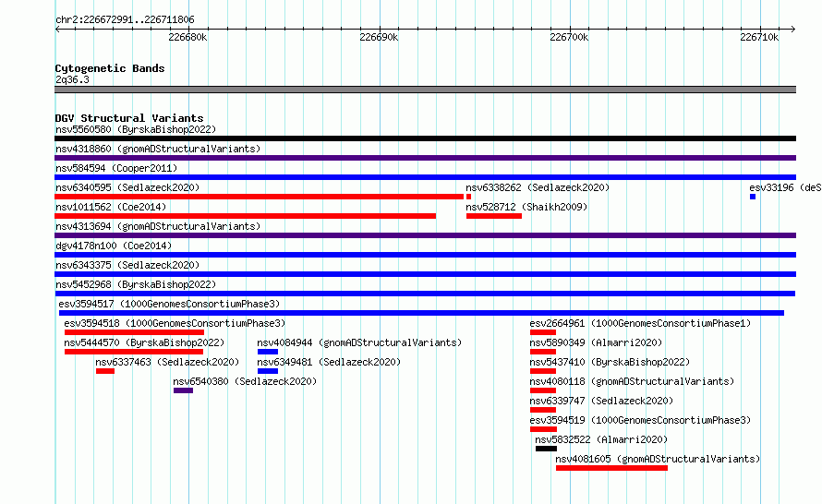Open nsv6343375 (Sedlazeck2020) label
Viewport: 822px width, 504px height.
click(127, 265)
